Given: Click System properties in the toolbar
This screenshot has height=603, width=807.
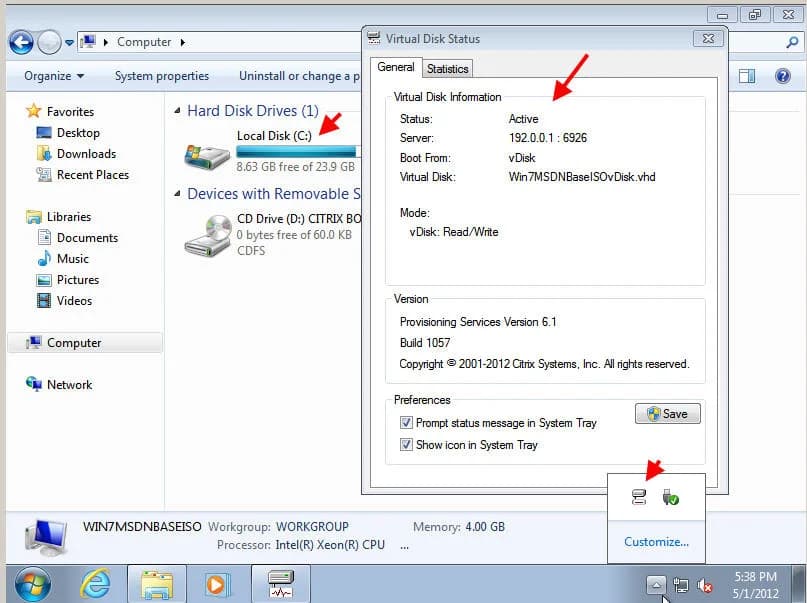Looking at the screenshot, I should pyautogui.click(x=162, y=76).
